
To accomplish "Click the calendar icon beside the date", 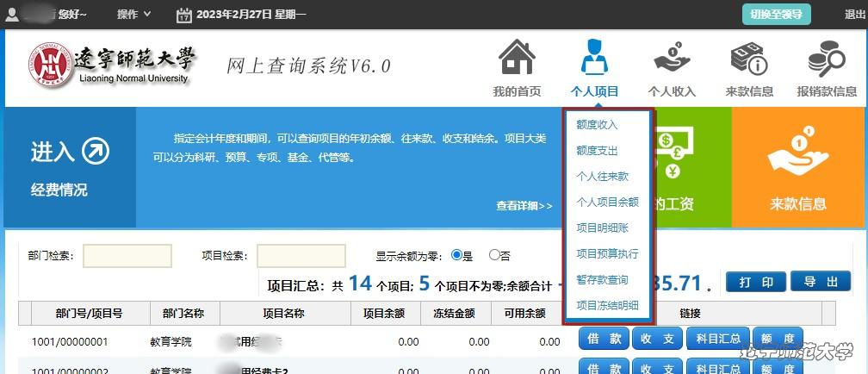I will pyautogui.click(x=183, y=15).
